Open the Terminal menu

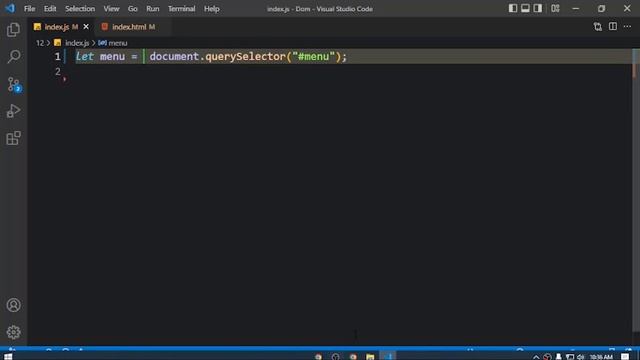click(182, 9)
